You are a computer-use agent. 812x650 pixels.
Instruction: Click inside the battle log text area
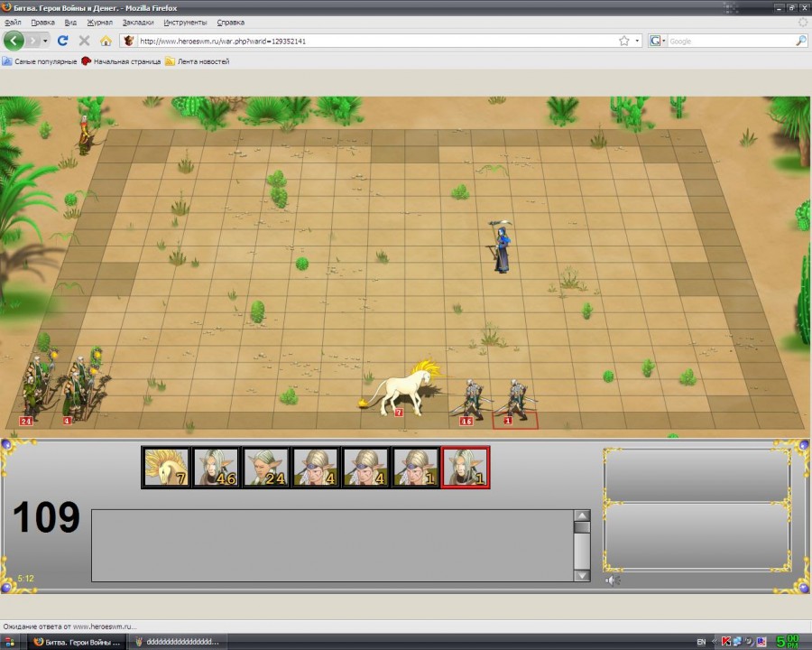pyautogui.click(x=332, y=545)
